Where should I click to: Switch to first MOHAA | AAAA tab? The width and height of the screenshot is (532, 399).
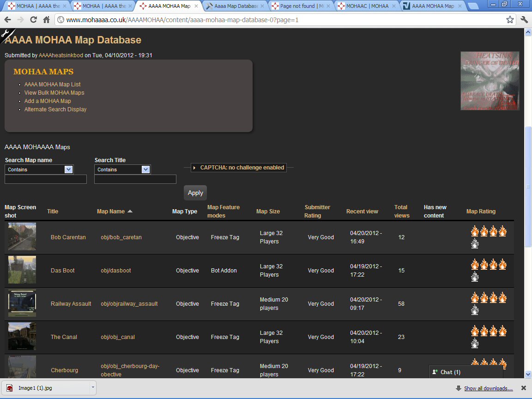37,6
